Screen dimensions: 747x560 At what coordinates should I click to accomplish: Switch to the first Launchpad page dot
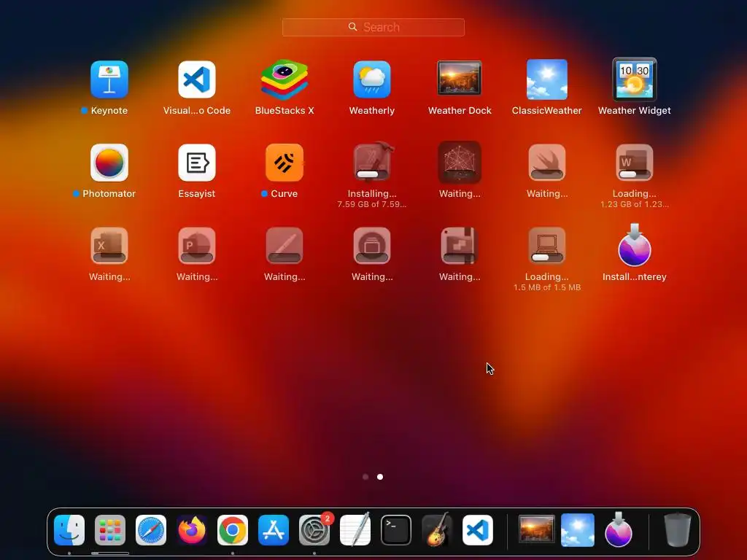(365, 477)
